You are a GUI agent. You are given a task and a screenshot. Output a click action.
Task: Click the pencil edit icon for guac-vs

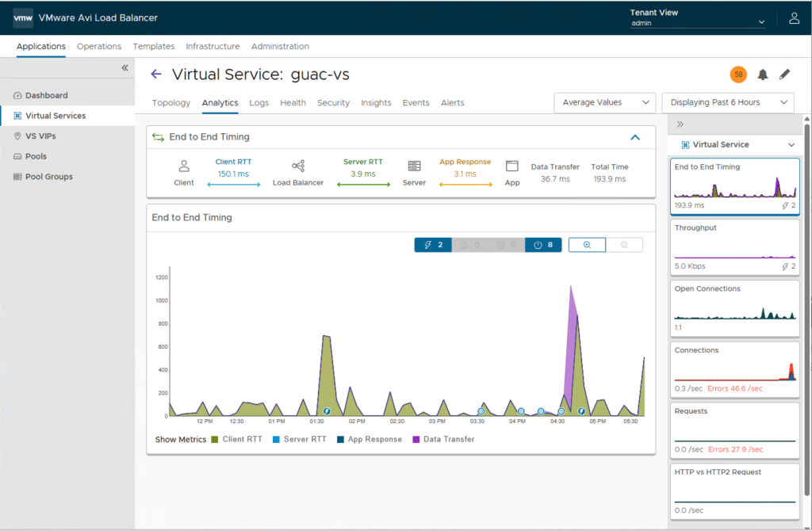pos(784,74)
